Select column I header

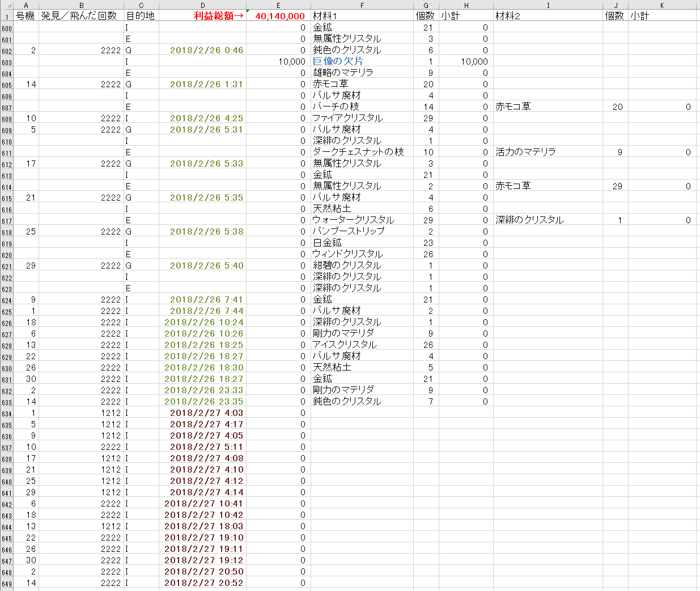click(548, 5)
